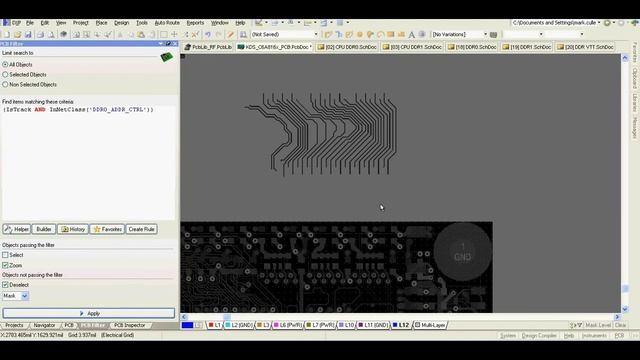
Task: Click the Place Via icon
Action: pyautogui.click(x=370, y=35)
